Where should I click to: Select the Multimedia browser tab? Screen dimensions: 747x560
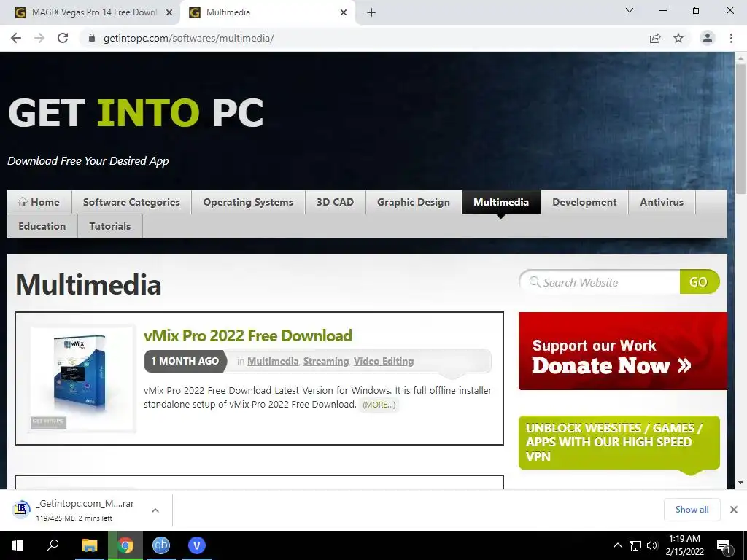tap(267, 12)
